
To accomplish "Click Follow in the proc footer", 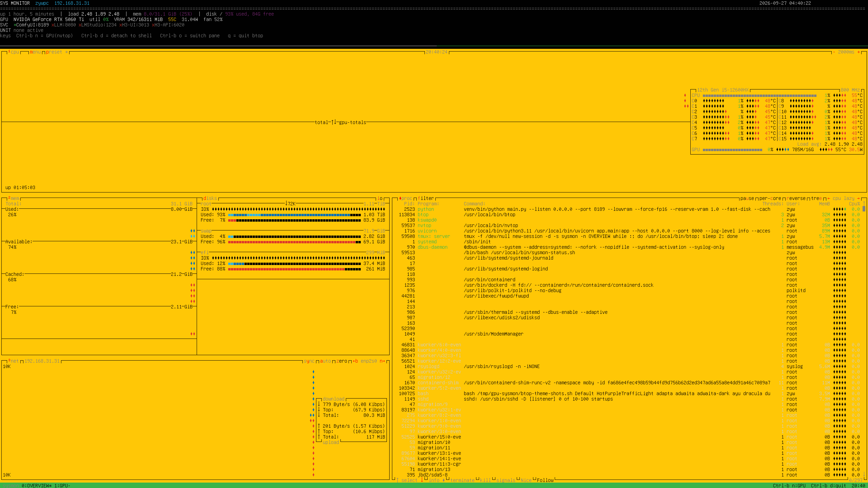I will point(545,480).
